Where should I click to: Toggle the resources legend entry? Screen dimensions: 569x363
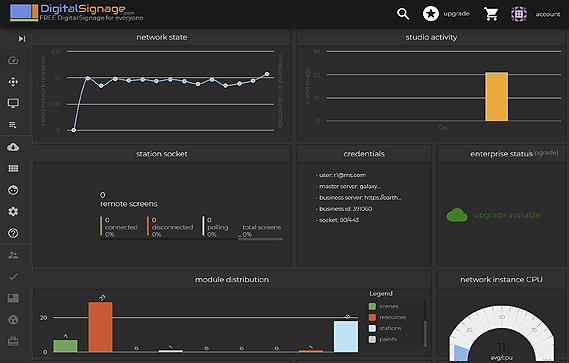click(388, 317)
